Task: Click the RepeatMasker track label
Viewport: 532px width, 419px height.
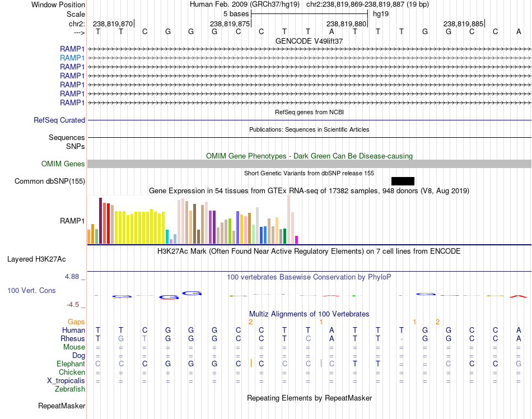Action: coord(62,406)
